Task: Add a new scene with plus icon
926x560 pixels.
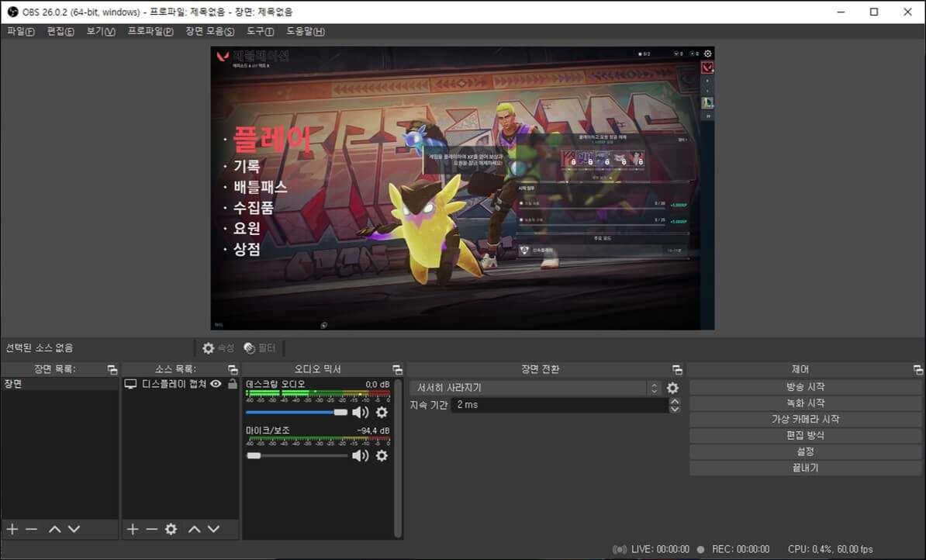Action: pos(12,529)
